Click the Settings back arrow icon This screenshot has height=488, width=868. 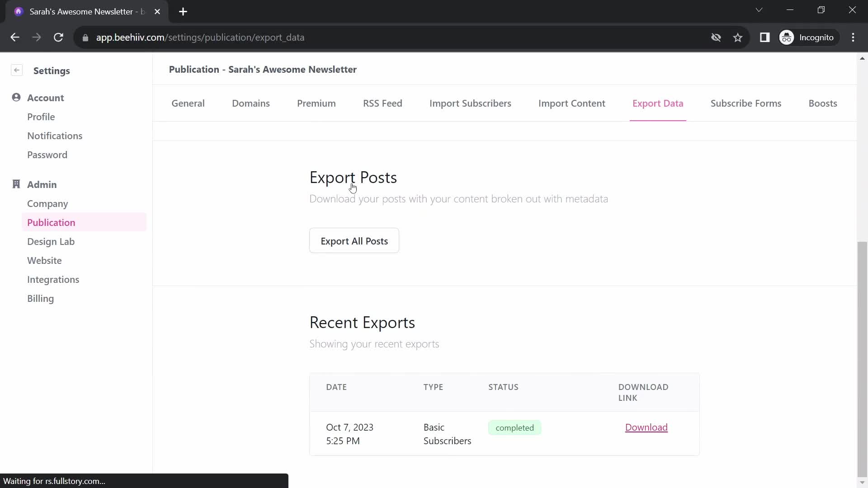17,70
